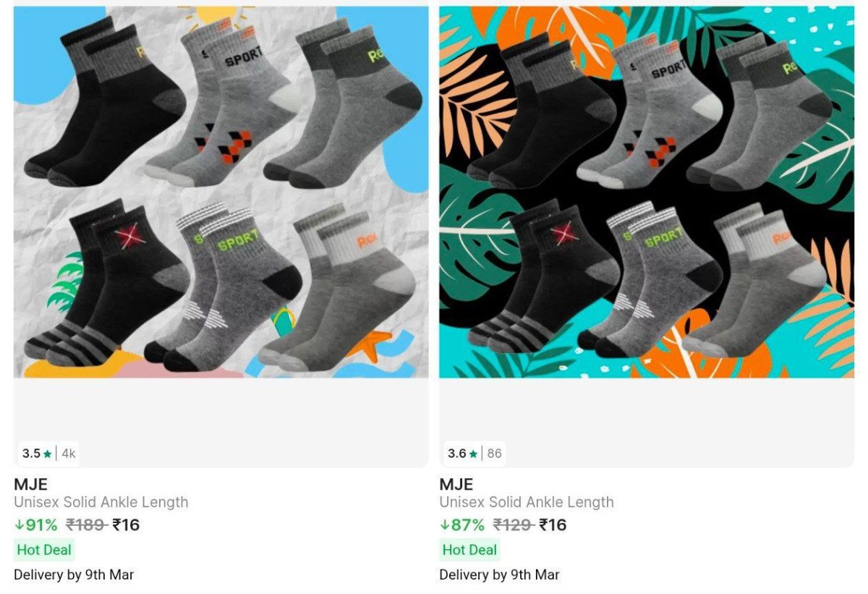Click the green down arrow beside 87% discount

[x=444, y=525]
